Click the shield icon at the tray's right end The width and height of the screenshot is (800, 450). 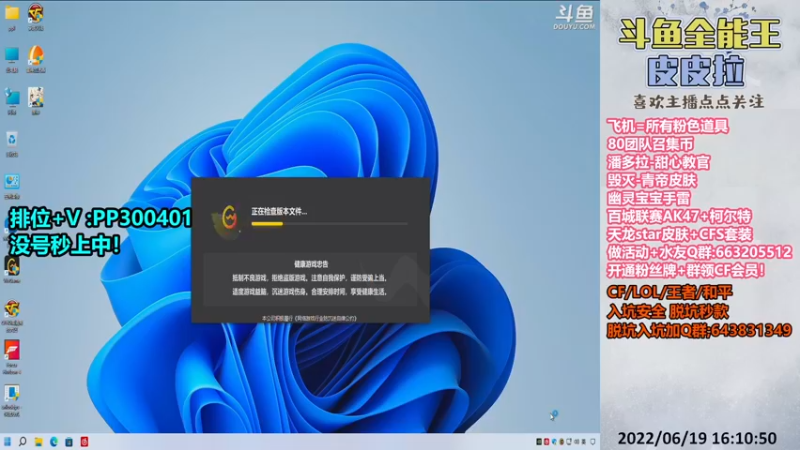[593, 442]
